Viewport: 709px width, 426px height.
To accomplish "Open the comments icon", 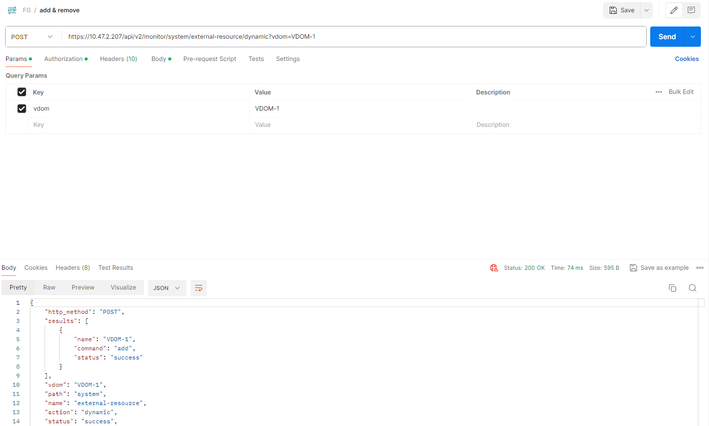I will pyautogui.click(x=691, y=10).
